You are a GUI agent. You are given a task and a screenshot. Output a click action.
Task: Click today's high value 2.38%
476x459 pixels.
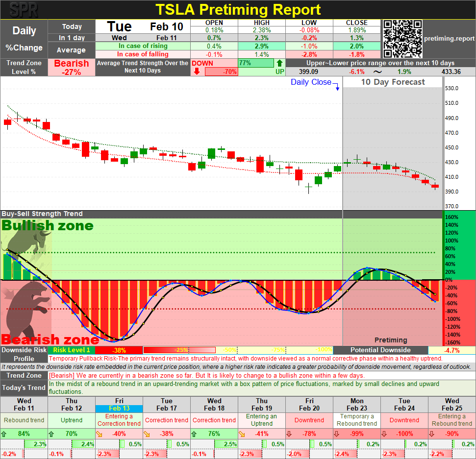[x=262, y=30]
